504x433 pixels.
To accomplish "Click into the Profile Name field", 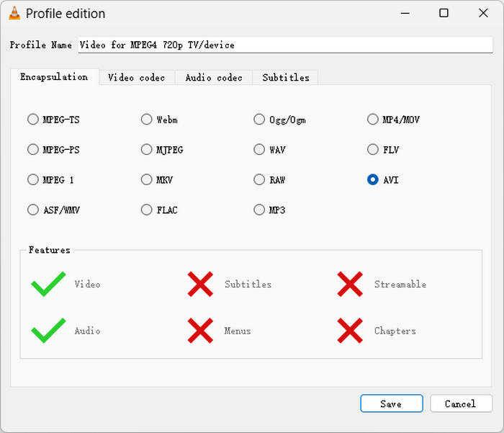I will click(285, 45).
